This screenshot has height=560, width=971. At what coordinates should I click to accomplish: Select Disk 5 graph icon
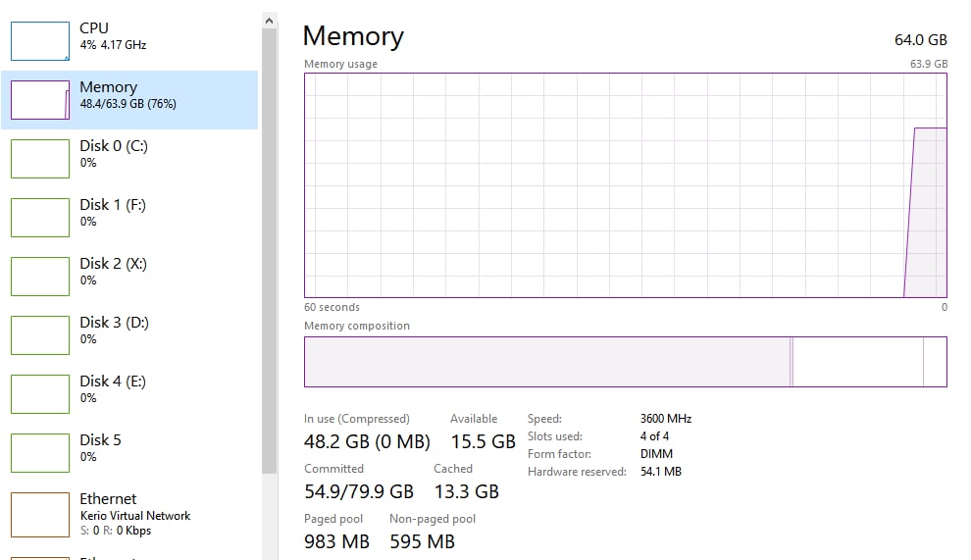coord(40,453)
